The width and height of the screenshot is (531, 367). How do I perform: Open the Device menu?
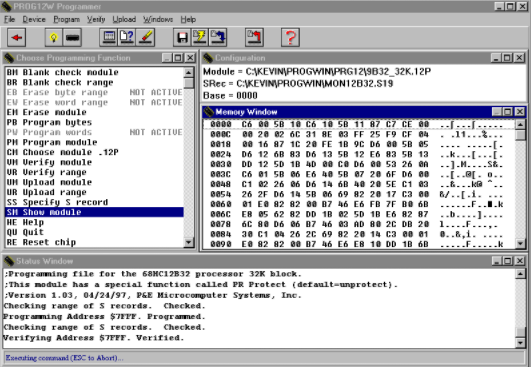(x=34, y=19)
